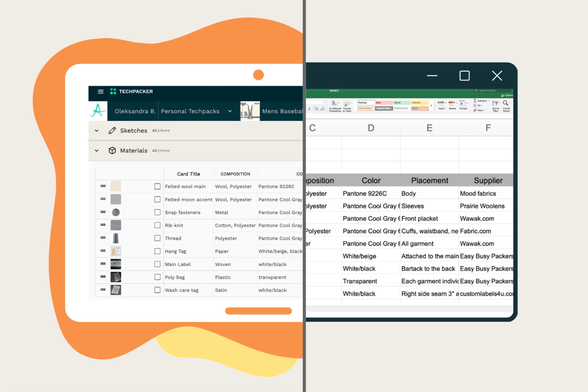Check the Snap fasteners checkbox

(x=157, y=212)
